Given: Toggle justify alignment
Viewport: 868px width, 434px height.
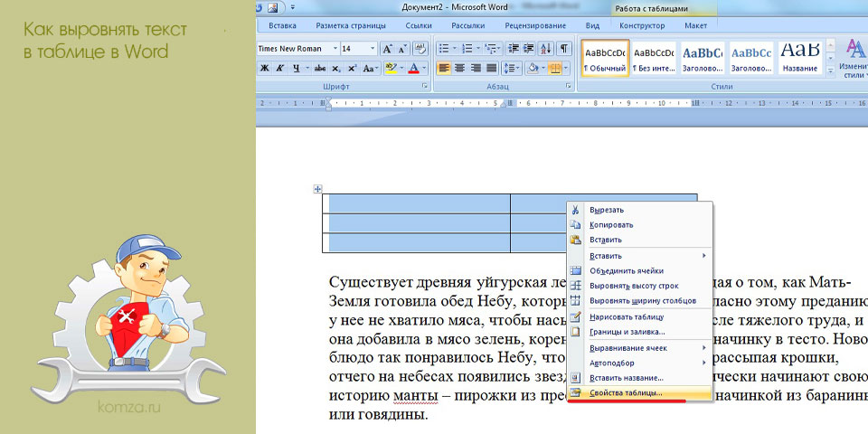Looking at the screenshot, I should 492,69.
